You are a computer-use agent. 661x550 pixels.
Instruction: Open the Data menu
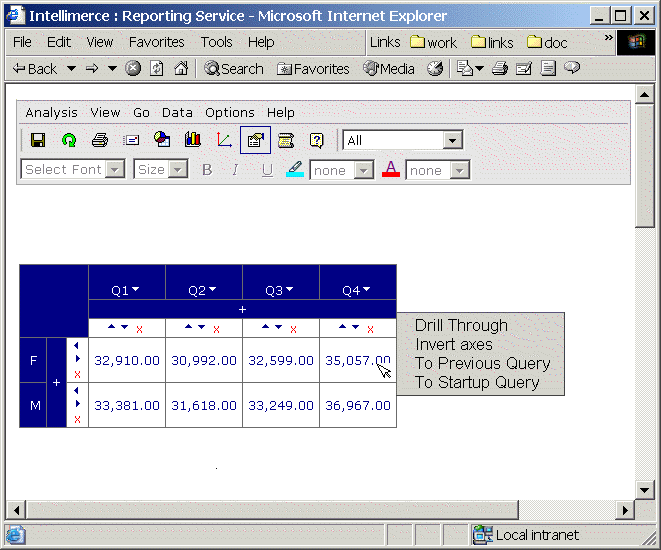[177, 113]
